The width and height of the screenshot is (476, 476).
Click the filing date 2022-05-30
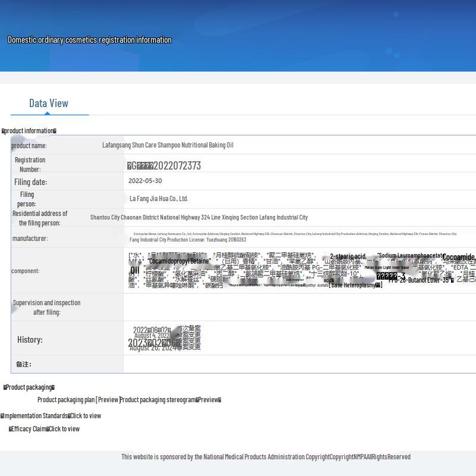[x=145, y=181]
